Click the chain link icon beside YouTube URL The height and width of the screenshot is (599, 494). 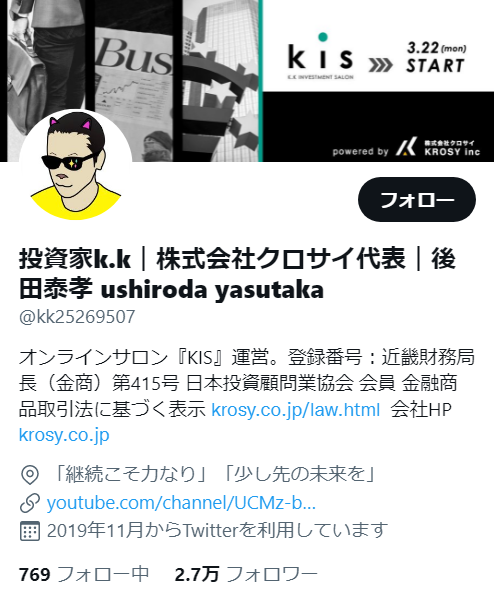(29, 503)
